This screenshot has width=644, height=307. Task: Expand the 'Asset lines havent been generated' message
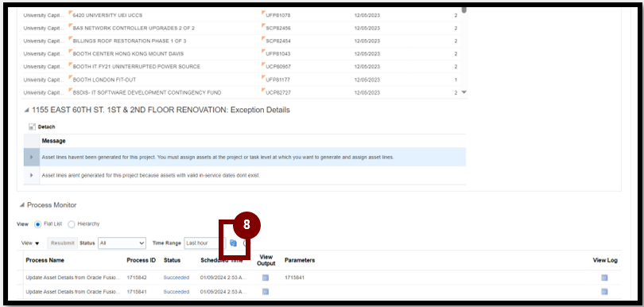click(32, 157)
